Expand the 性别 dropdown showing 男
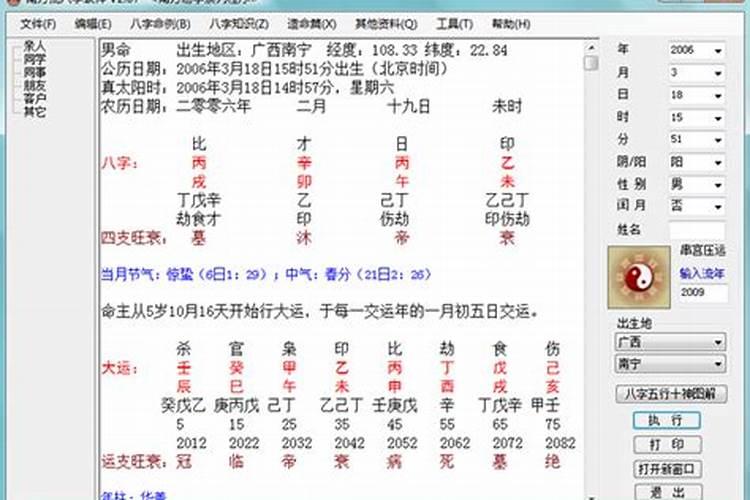Screen dimensions: 750x500 click(x=717, y=185)
